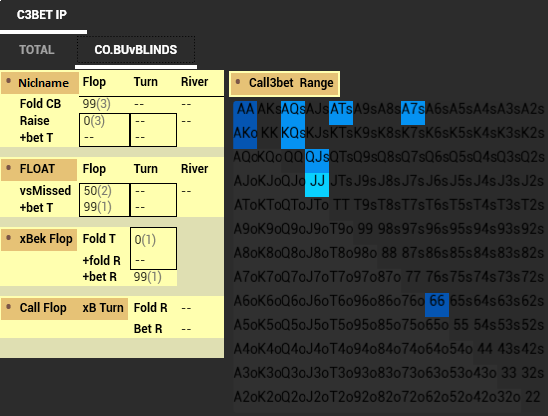This screenshot has width=548, height=416.
Task: Select the AA cell in range grid
Action: pos(245,109)
